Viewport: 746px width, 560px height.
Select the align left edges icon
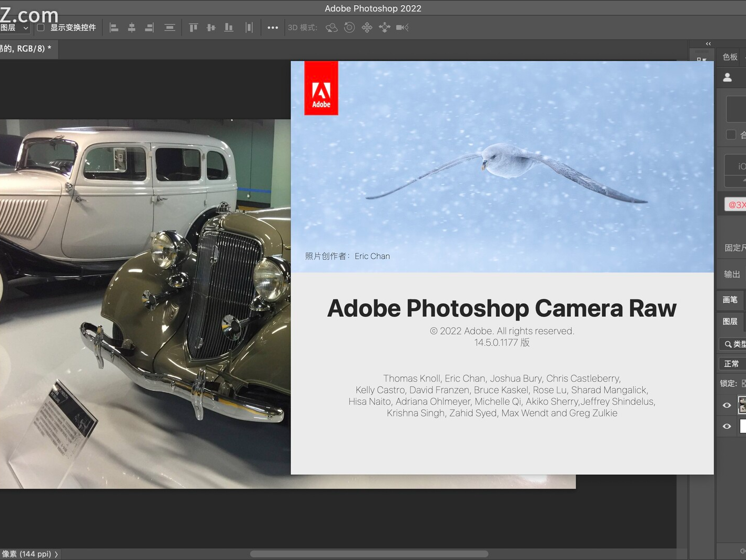pos(114,27)
